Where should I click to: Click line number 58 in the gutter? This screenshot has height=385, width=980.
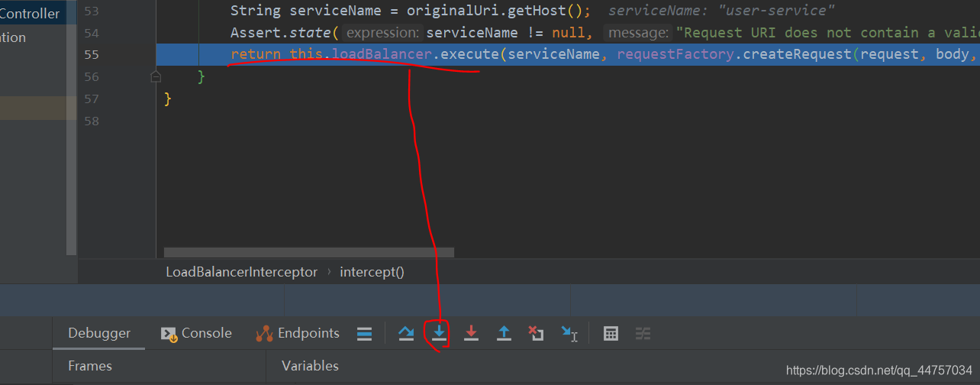[92, 121]
